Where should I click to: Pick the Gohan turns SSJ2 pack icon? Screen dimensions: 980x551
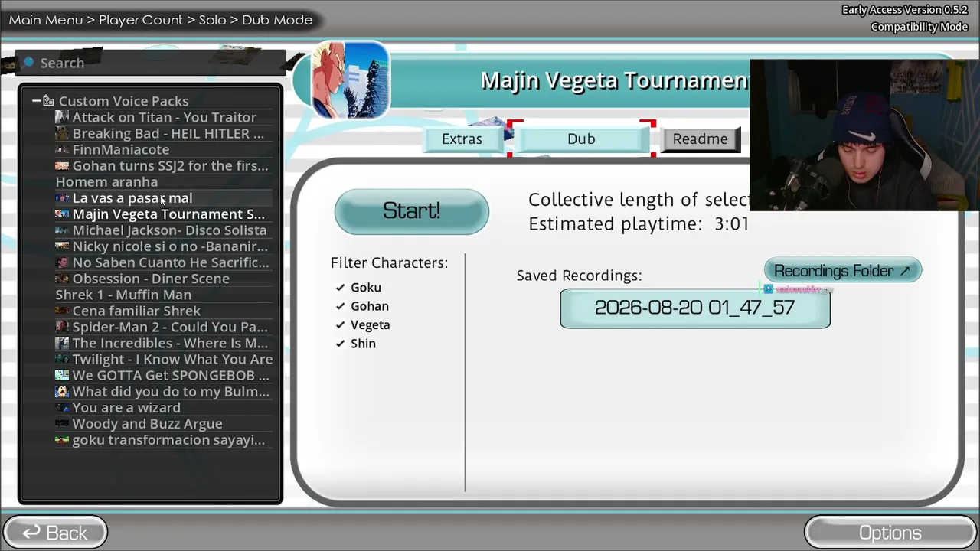pyautogui.click(x=62, y=165)
